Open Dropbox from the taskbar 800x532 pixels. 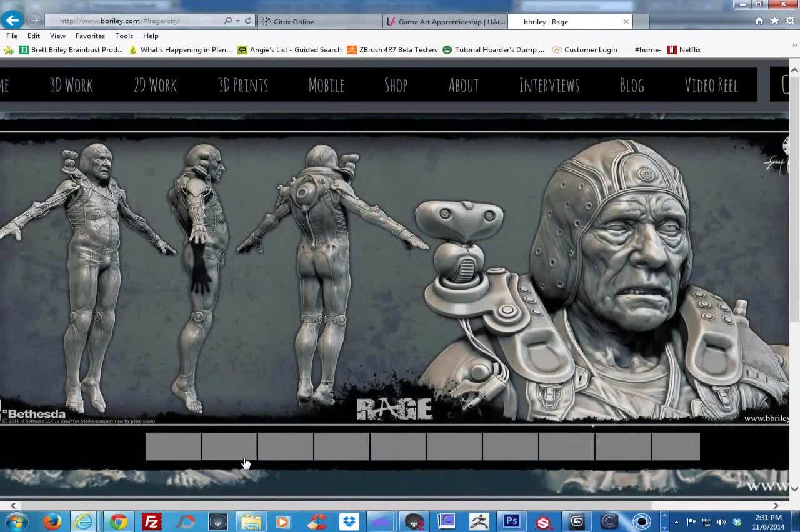point(349,521)
